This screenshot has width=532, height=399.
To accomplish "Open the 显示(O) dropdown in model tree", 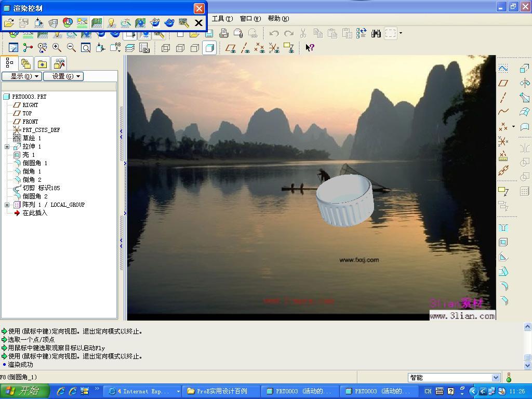I will coord(22,76).
